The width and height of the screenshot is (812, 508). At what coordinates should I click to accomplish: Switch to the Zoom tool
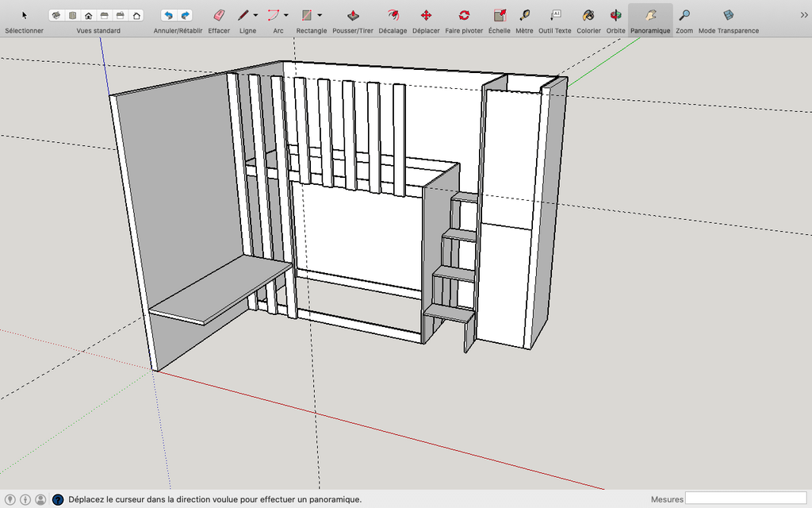coord(684,15)
